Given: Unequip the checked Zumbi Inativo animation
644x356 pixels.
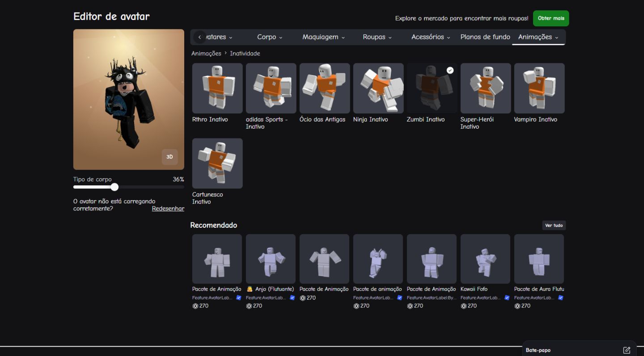Looking at the screenshot, I should click(x=432, y=88).
